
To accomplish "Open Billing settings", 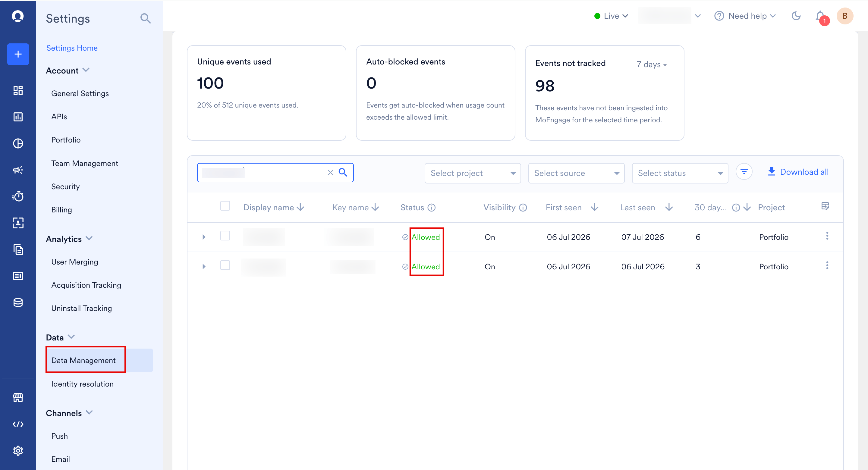I will coord(61,210).
